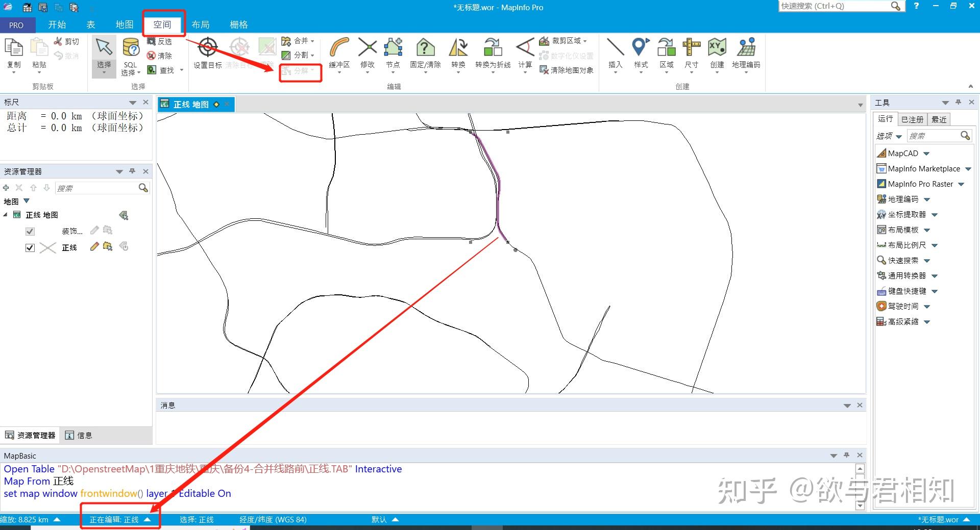
Task: Open the 地图 dropdown triangle in explorer
Action: 27,201
